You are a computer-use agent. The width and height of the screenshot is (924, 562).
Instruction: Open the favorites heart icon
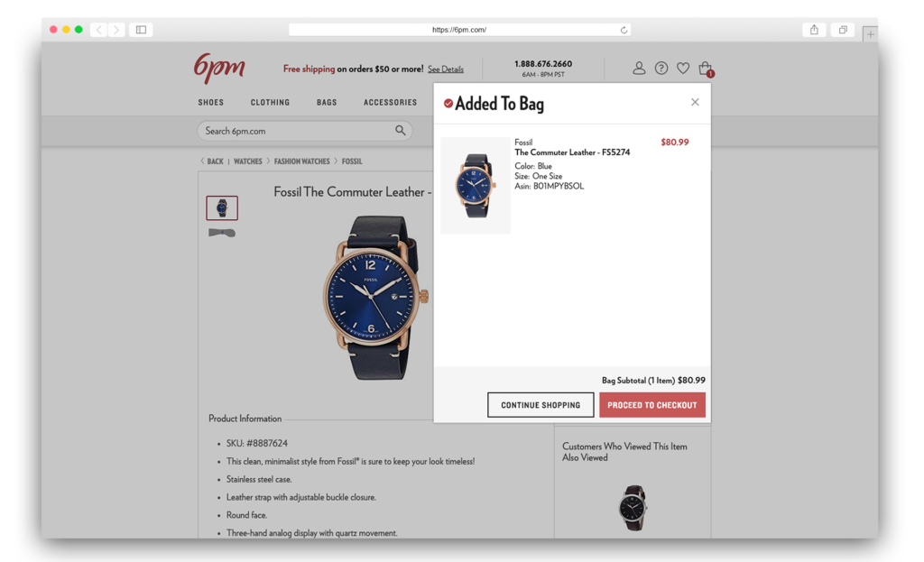[683, 69]
